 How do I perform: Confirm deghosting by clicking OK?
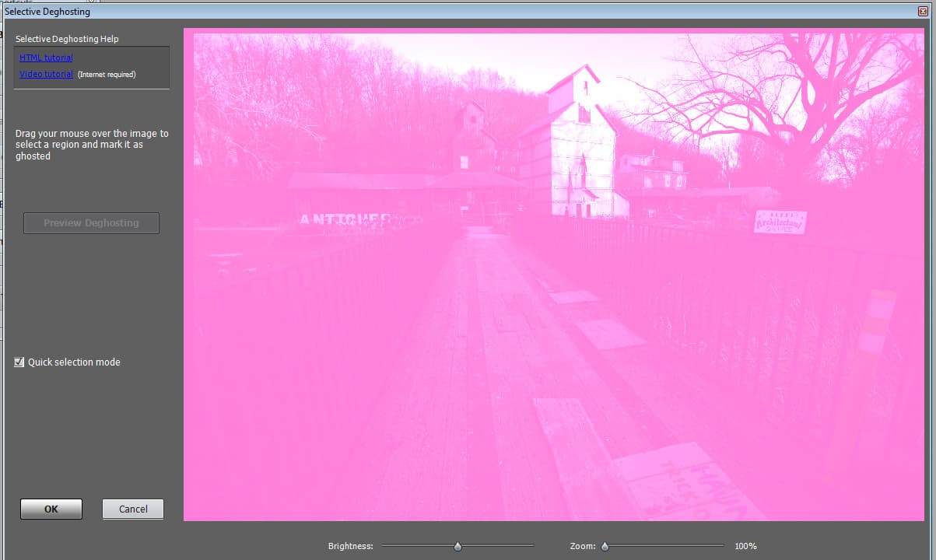(51, 509)
